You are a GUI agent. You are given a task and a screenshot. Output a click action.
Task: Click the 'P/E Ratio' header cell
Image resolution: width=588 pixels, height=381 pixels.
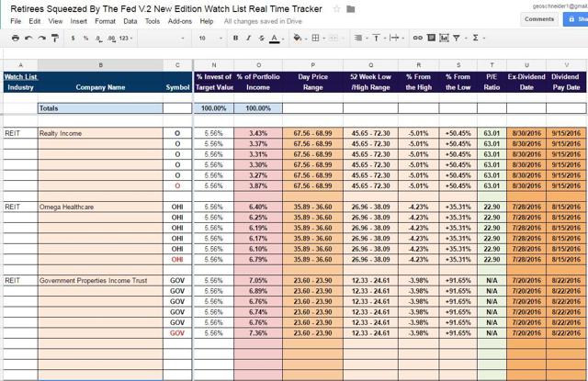[492, 82]
